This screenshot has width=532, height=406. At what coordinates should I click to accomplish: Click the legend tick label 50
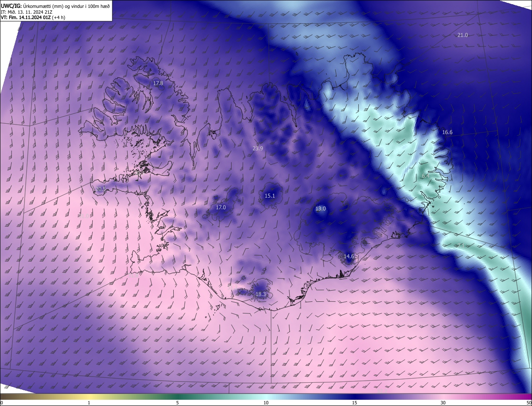(529, 403)
